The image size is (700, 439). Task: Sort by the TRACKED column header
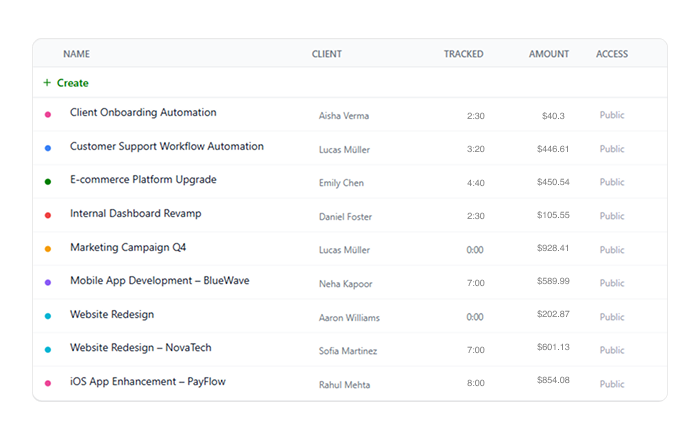pyautogui.click(x=463, y=54)
